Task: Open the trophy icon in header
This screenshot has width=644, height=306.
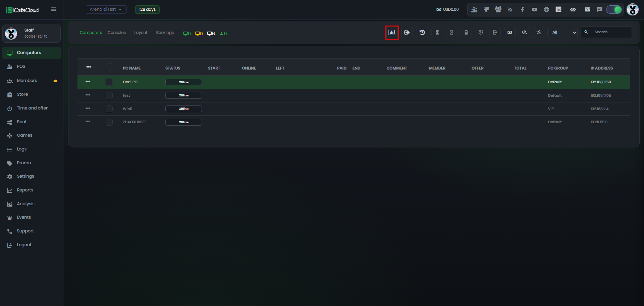Action: click(x=486, y=10)
